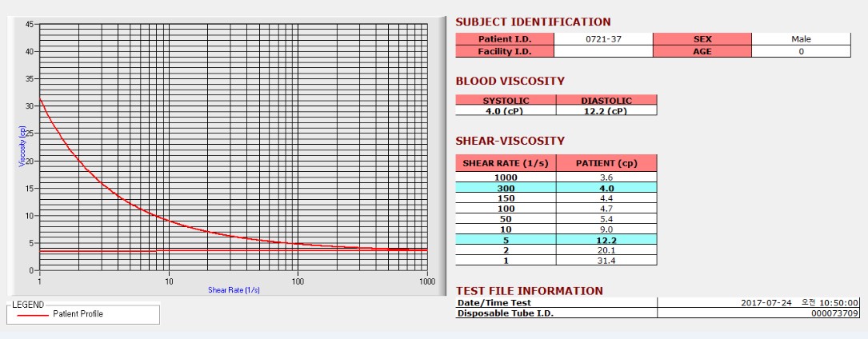Select the empty Facility I.D. field
The width and height of the screenshot is (868, 339).
click(x=603, y=51)
